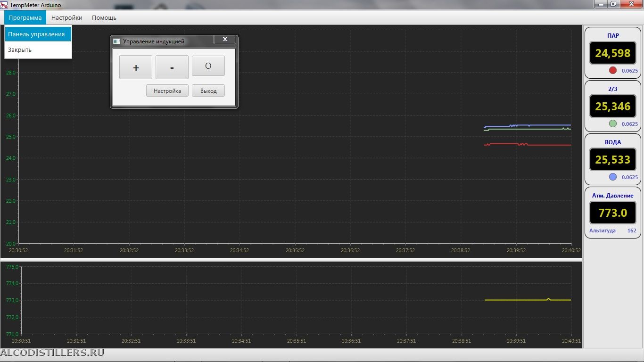This screenshot has width=644, height=362.
Task: Click the 2/3 temperature readout 25,346
Action: 612,107
